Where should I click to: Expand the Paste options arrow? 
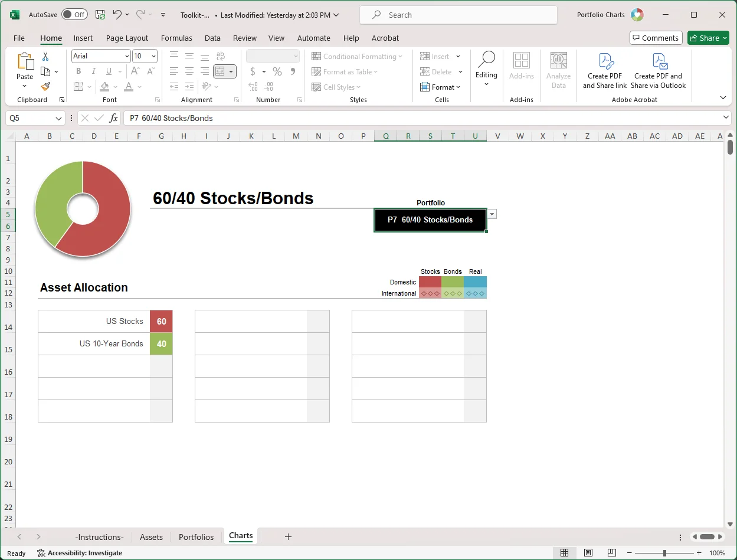point(25,86)
